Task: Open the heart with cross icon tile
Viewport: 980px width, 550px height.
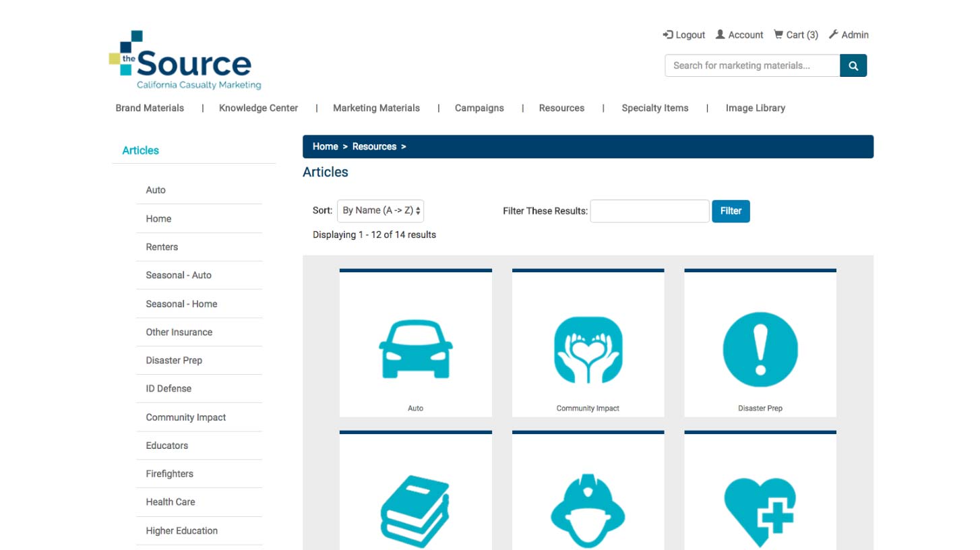Action: coord(760,512)
